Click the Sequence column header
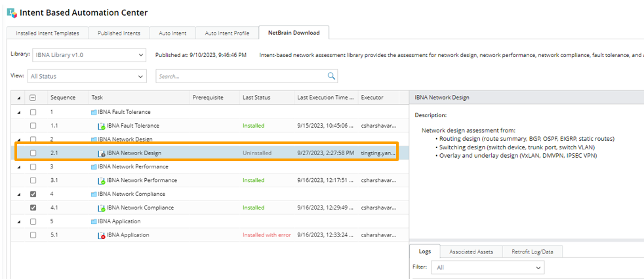 pyautogui.click(x=68, y=98)
